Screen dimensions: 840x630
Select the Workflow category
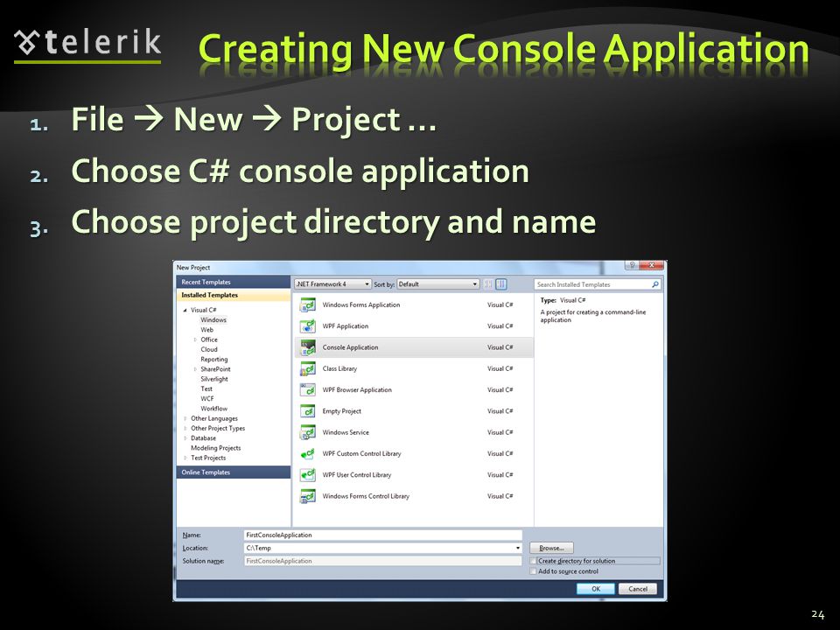point(213,409)
